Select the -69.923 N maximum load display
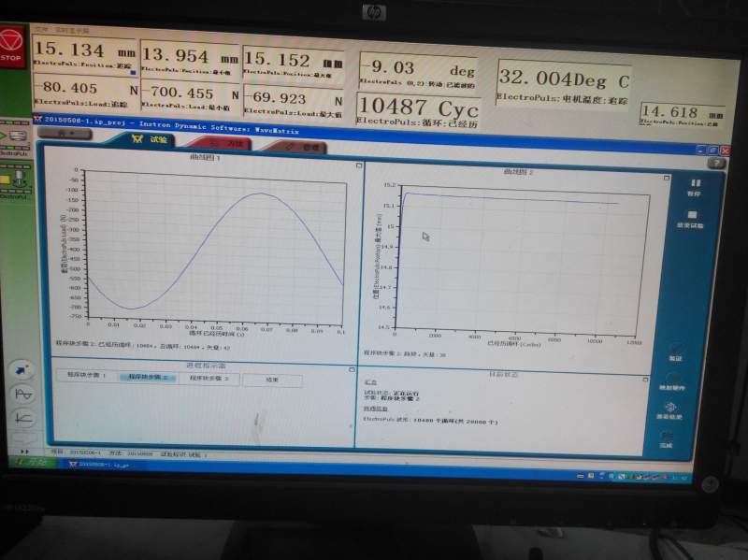Screen dimensions: 748x560 294,101
